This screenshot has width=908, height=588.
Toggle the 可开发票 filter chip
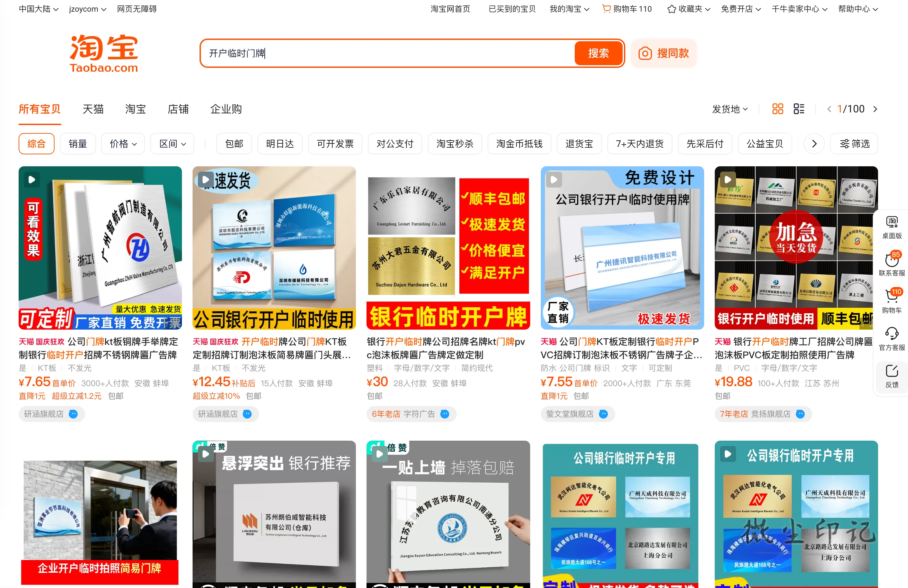pyautogui.click(x=335, y=144)
